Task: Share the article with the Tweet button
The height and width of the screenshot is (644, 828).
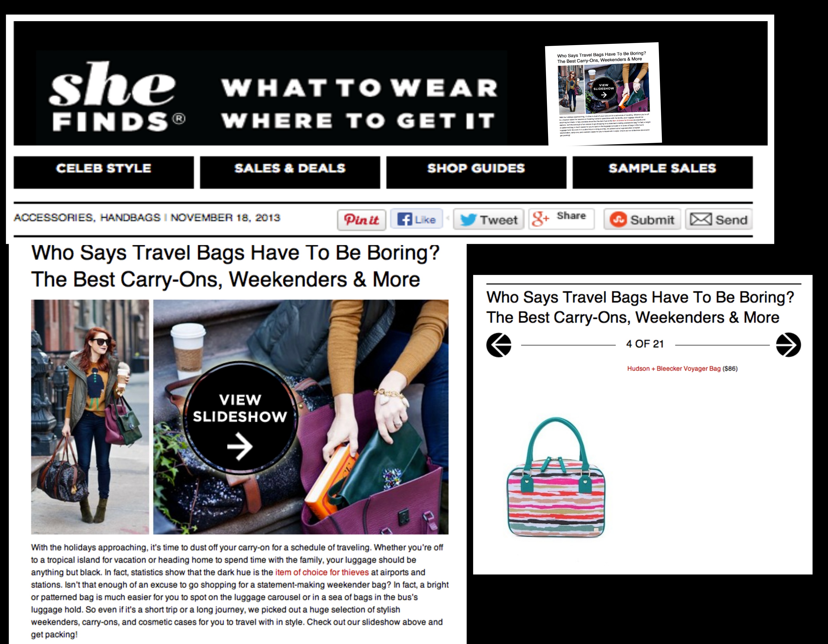Action: [x=489, y=219]
